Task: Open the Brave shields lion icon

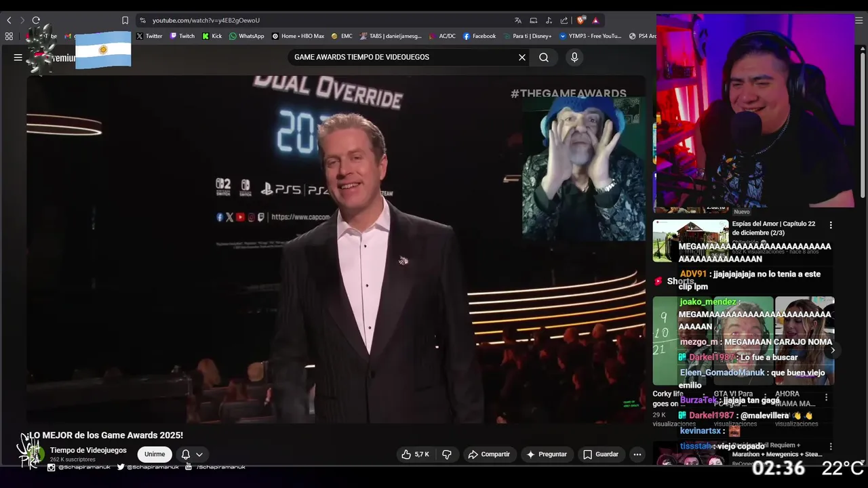Action: (x=581, y=20)
